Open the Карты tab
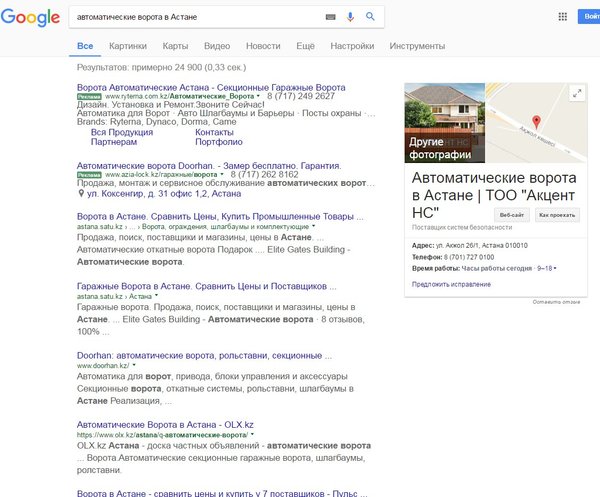Viewport: 600px width, 497px height. 175,46
